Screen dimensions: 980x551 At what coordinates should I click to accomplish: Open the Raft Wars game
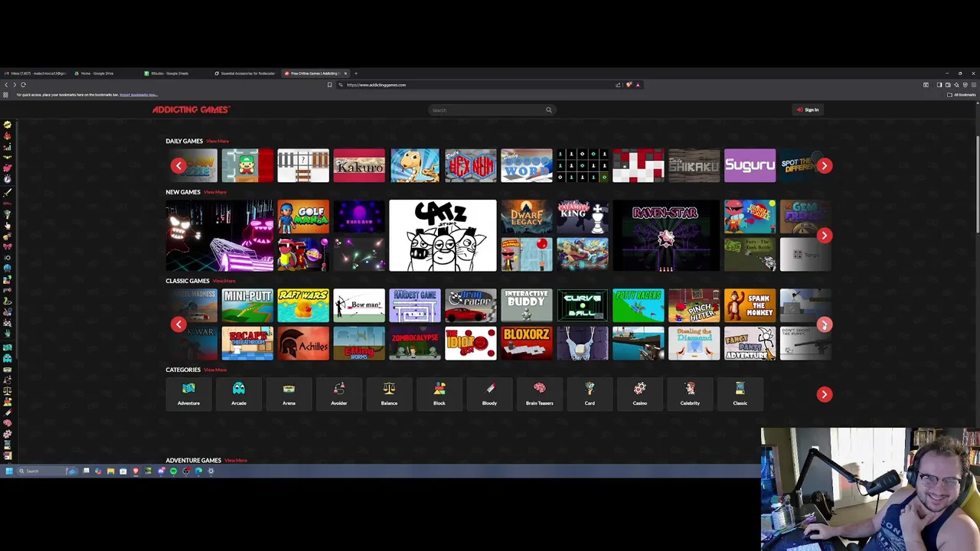[x=303, y=305]
